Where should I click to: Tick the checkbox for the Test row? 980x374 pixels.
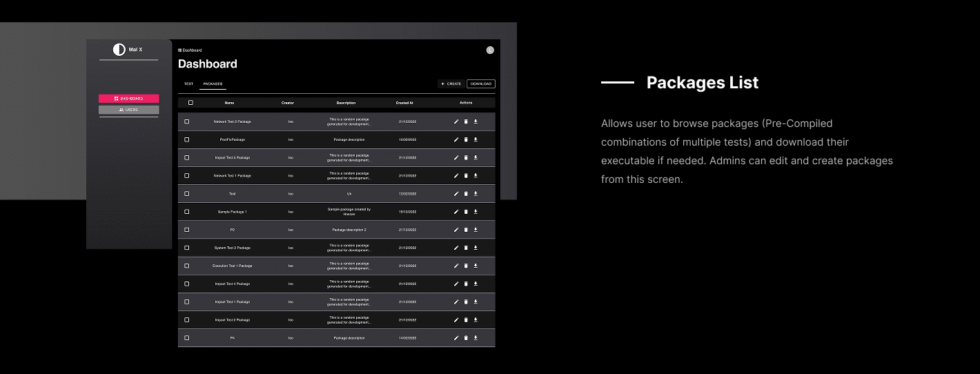pos(187,194)
